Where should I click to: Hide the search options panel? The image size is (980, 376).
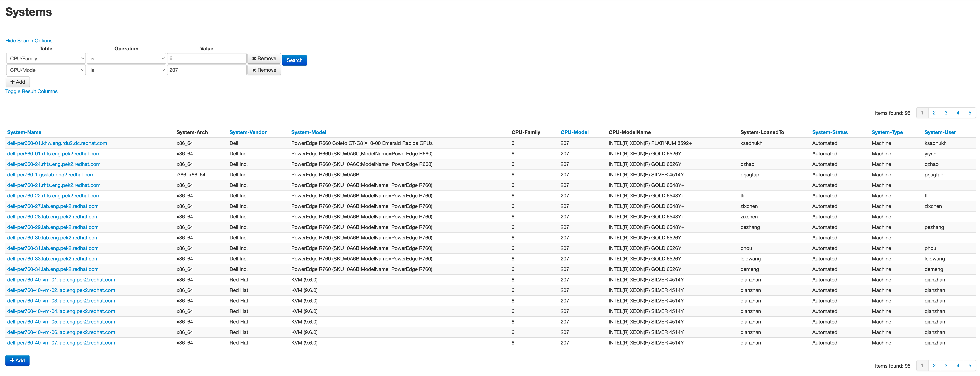tap(29, 41)
